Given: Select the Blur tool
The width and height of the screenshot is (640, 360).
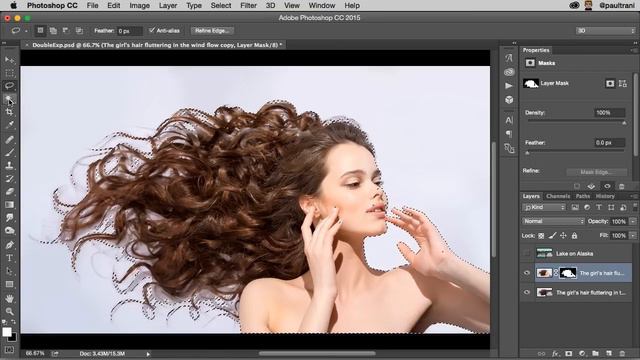Looking at the screenshot, I should pyautogui.click(x=9, y=218).
